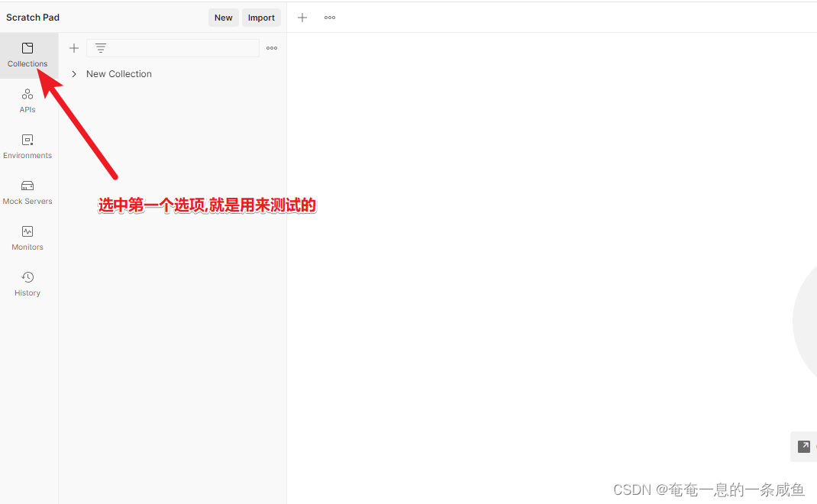Open a new request tab with plus
Screen dimensions: 817x504
click(x=302, y=18)
